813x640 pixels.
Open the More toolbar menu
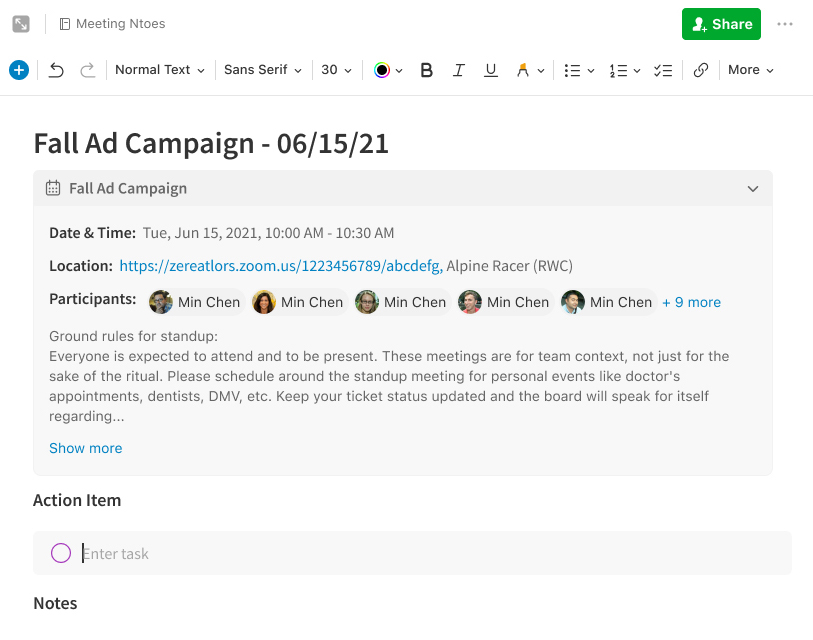coord(751,70)
